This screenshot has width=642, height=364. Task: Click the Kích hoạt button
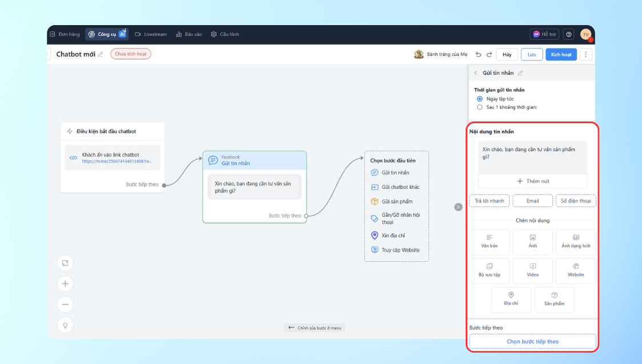point(561,55)
